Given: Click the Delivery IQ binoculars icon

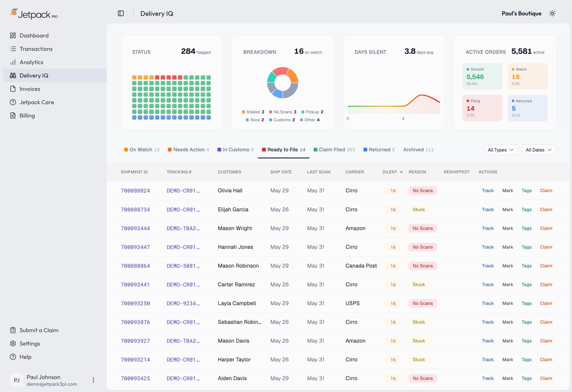Looking at the screenshot, I should pyautogui.click(x=13, y=76).
